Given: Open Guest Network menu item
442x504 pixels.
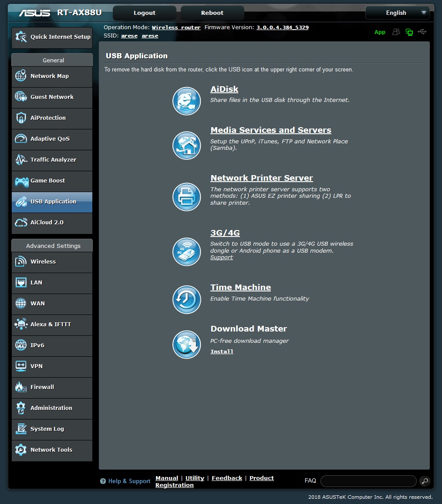Looking at the screenshot, I should point(52,97).
